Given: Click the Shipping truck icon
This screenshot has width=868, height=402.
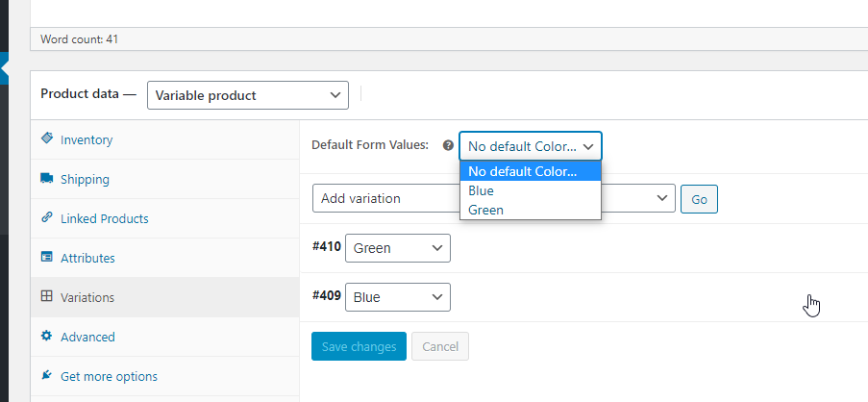Looking at the screenshot, I should click(46, 179).
